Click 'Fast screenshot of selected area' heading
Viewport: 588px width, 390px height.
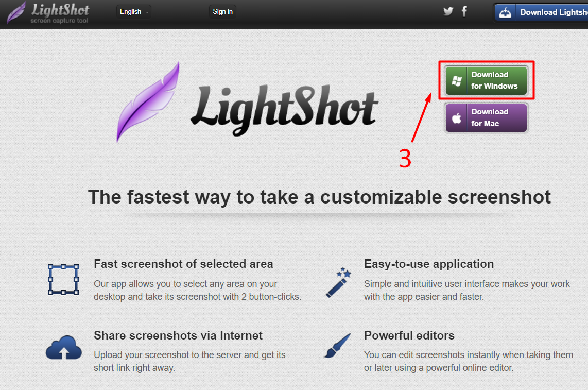tap(183, 264)
